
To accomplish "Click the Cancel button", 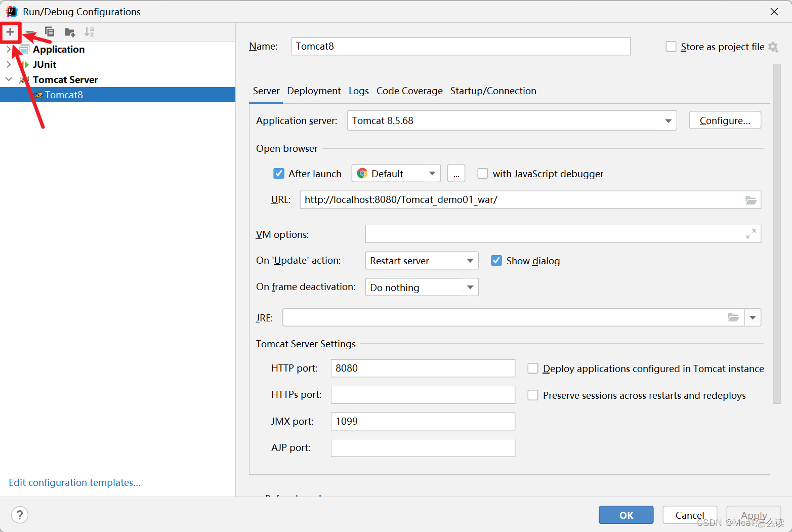I will pos(690,515).
